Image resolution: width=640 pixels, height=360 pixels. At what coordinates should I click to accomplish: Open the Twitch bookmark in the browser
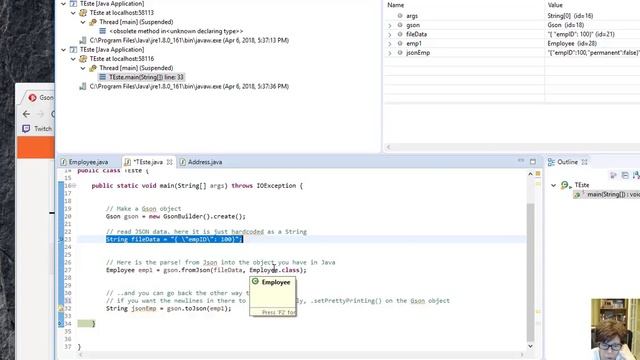pos(38,129)
